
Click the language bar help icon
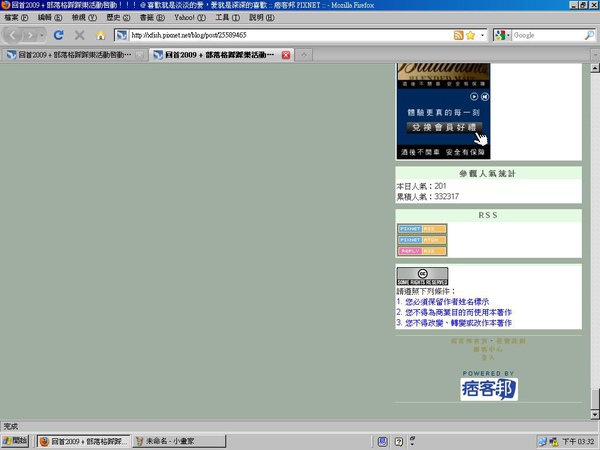coord(398,442)
